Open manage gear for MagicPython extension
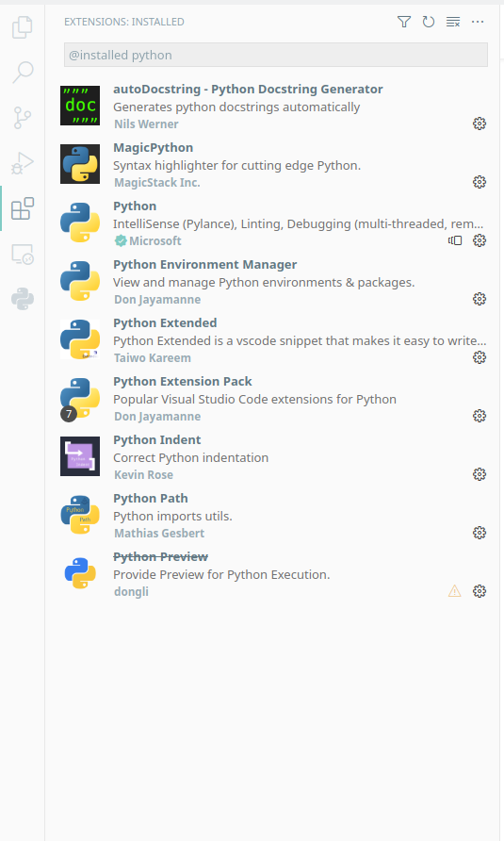The image size is (504, 841). (480, 182)
